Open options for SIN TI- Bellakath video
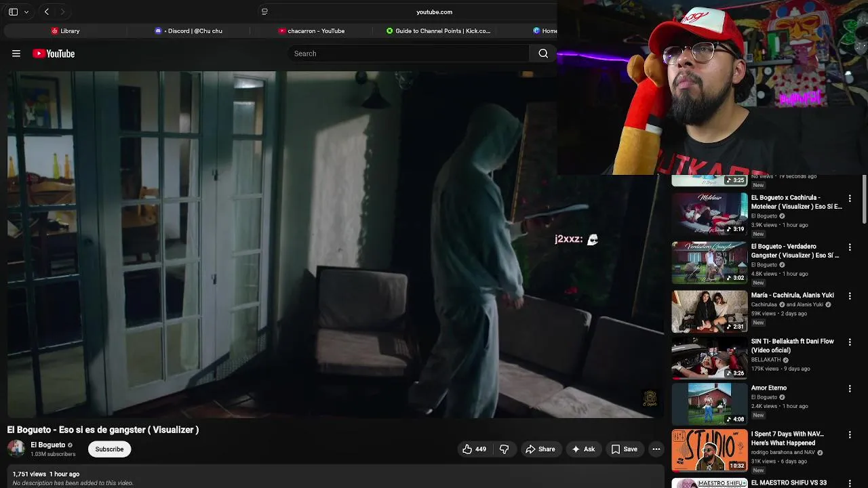This screenshot has width=868, height=488. (850, 342)
